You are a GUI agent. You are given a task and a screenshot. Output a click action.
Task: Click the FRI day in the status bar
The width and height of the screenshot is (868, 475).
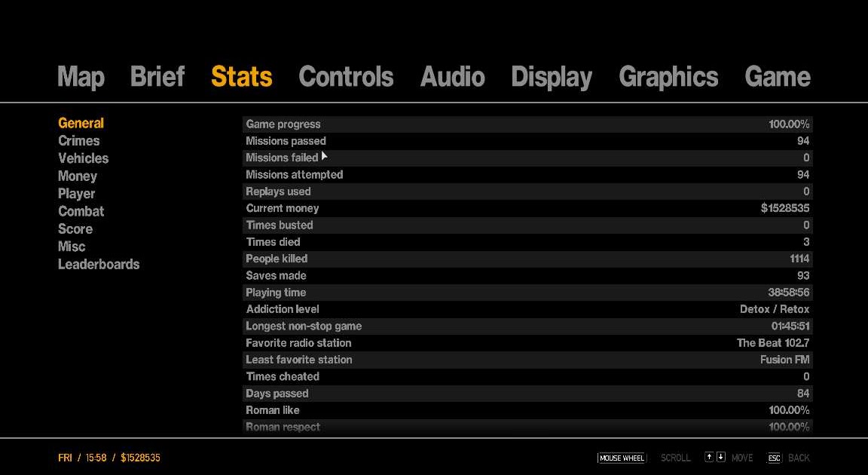click(65, 458)
